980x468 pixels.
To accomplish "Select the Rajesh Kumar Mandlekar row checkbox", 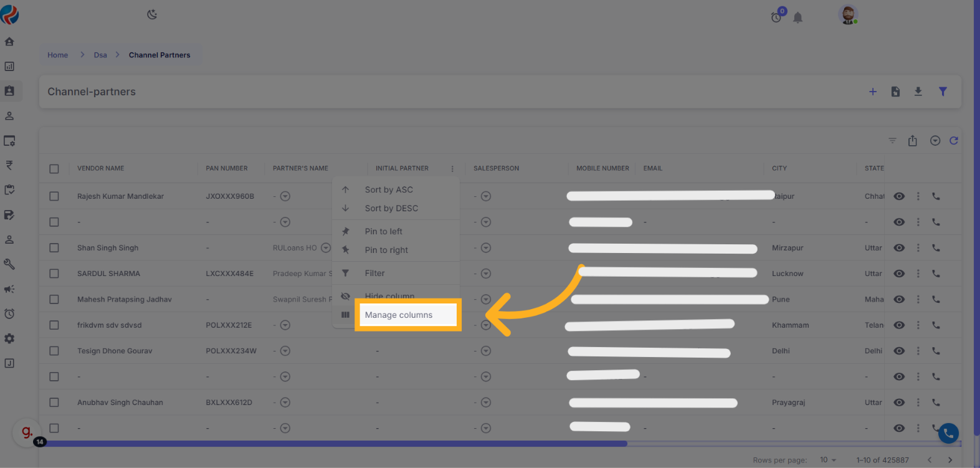I will (54, 196).
